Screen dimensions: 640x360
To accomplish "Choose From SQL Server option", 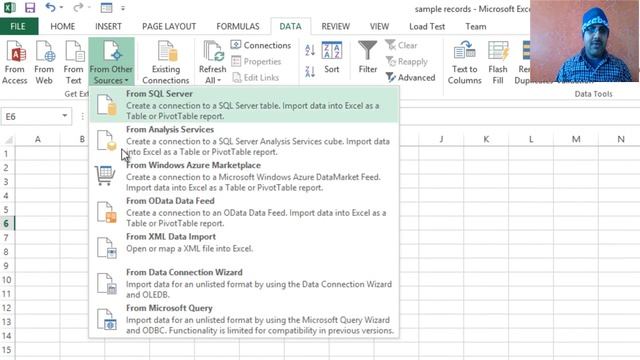I will click(x=244, y=105).
